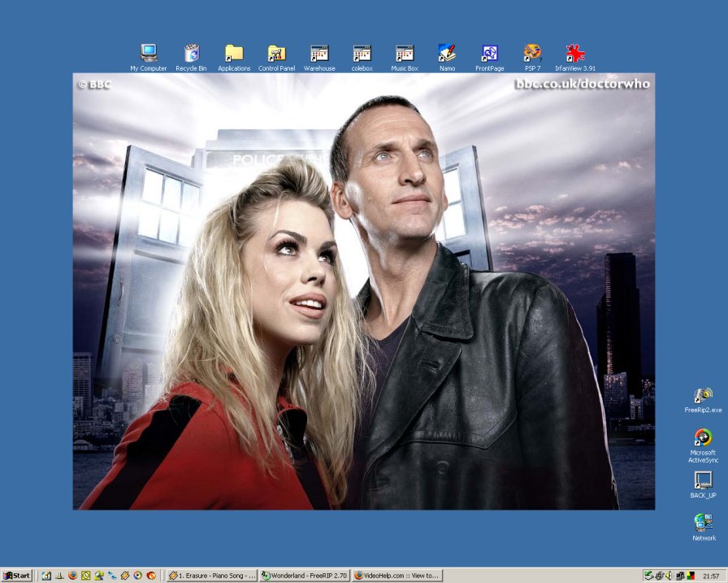Launch IrfanView 3.91 shortcut
Screen dimensions: 728x583
coord(575,58)
